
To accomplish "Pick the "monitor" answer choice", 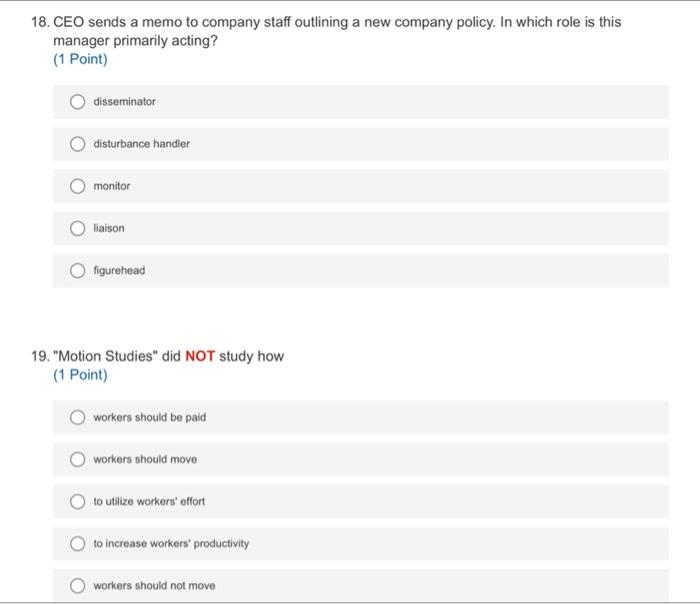I will click(x=77, y=186).
